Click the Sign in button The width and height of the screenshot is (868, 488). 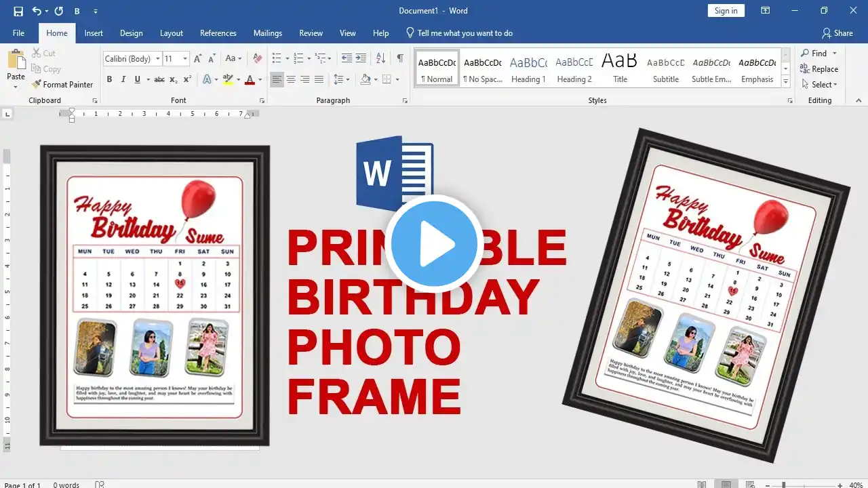[726, 11]
